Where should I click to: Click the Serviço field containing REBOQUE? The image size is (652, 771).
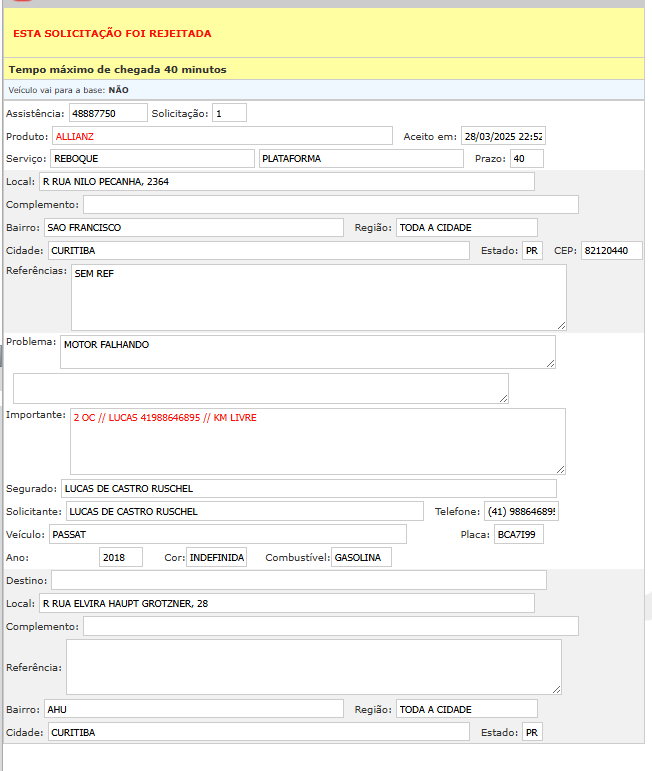click(x=152, y=159)
